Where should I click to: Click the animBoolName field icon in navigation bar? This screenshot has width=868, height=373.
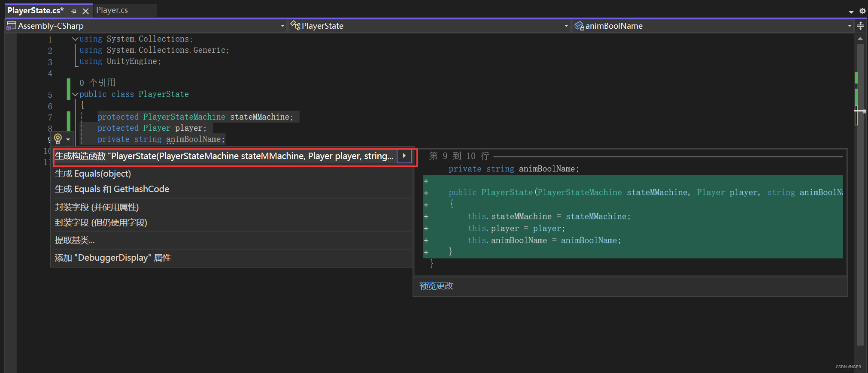[x=580, y=26]
